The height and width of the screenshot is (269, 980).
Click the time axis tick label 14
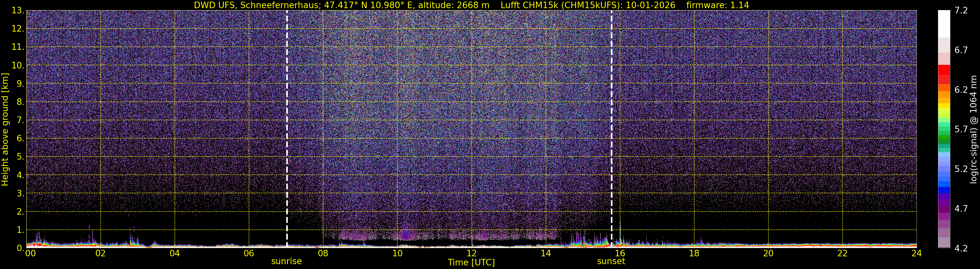(x=545, y=253)
